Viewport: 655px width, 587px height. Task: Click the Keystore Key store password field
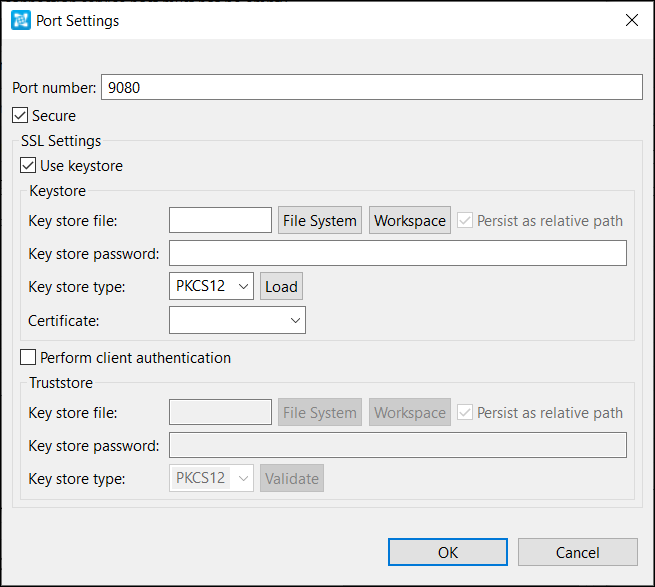pos(398,253)
